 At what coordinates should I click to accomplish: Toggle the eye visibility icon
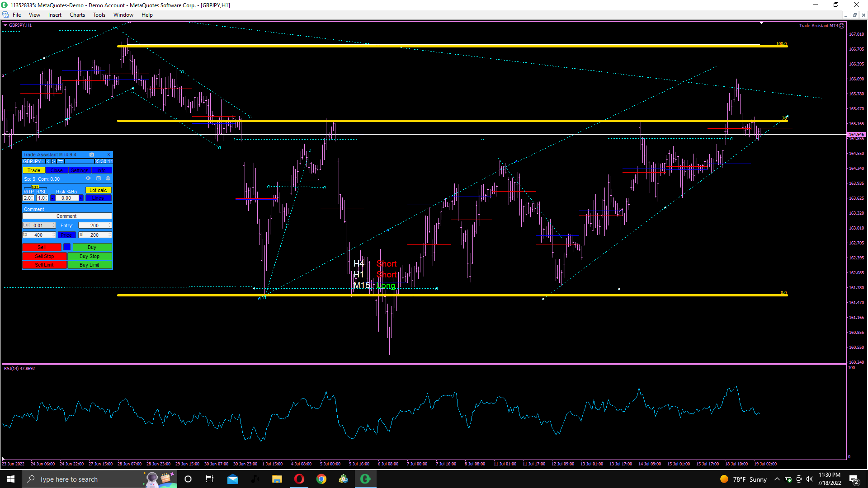[x=88, y=178]
